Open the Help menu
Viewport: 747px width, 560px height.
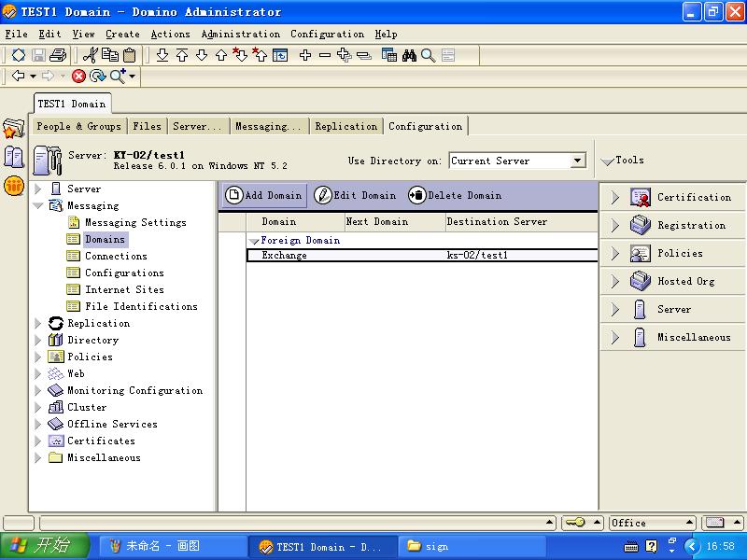386,35
